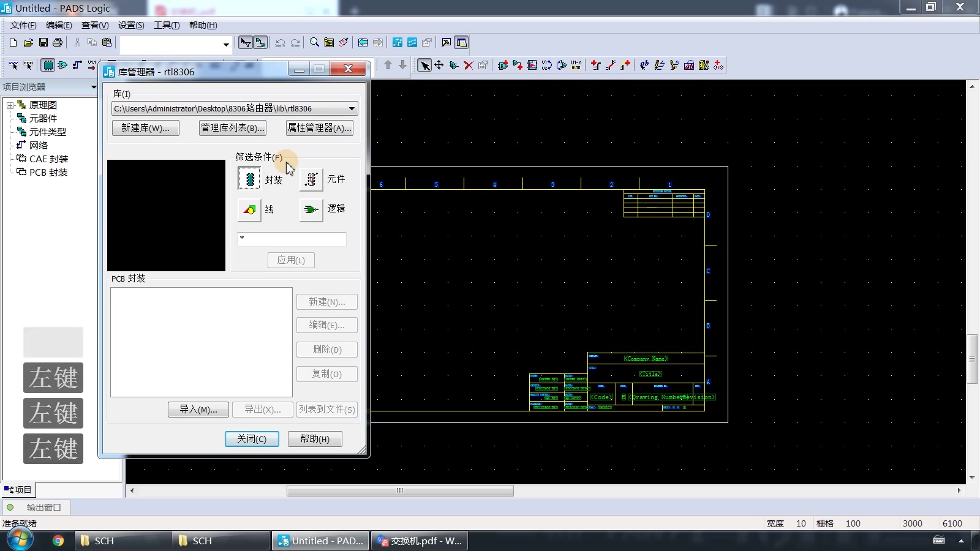Select 元器件 in the project browser
The width and height of the screenshot is (980, 551).
coord(43,119)
